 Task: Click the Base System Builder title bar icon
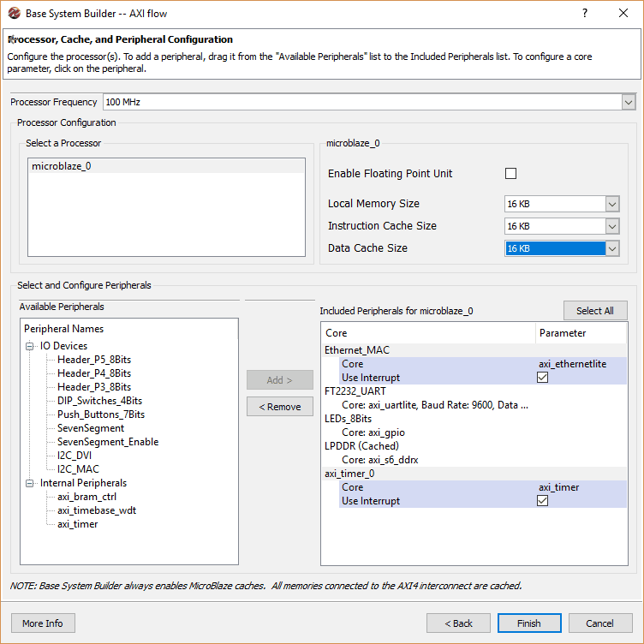click(x=14, y=14)
